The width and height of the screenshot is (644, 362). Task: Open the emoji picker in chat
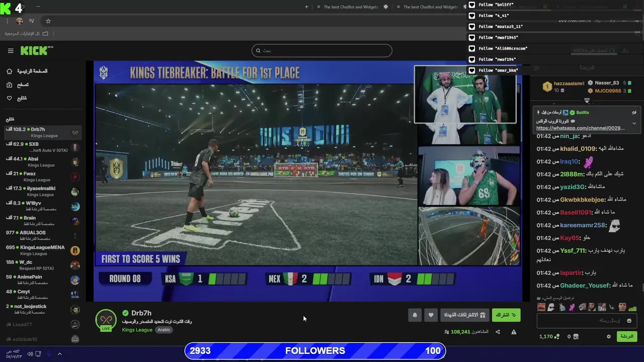[x=629, y=321]
